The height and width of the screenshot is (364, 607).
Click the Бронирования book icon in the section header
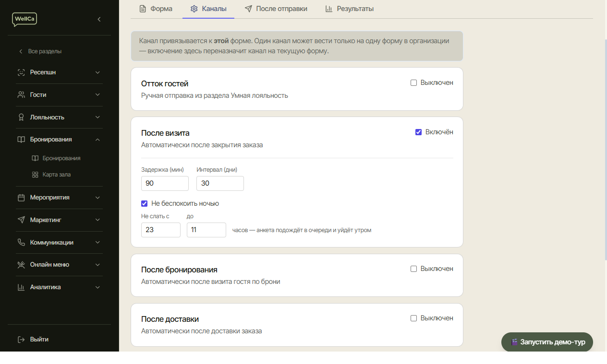21,140
